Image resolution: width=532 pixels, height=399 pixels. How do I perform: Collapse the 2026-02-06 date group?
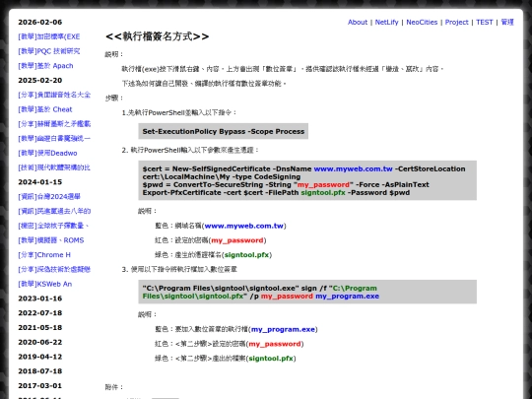coord(40,22)
